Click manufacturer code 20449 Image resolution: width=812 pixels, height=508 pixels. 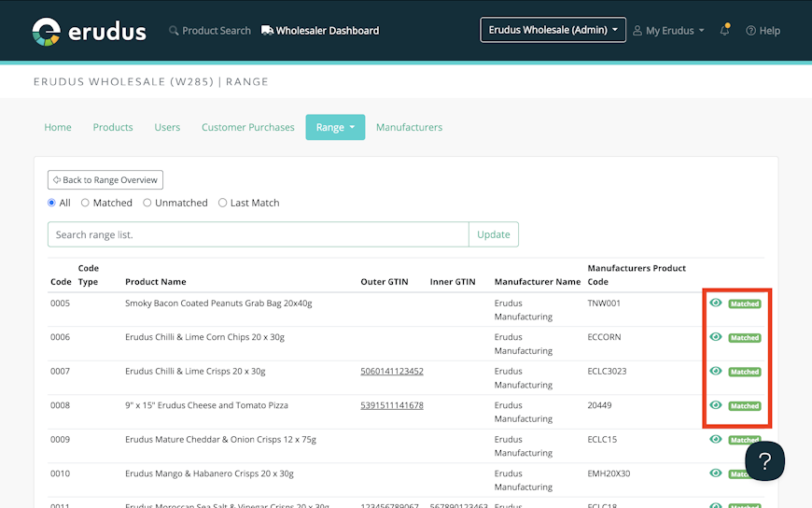(x=600, y=405)
